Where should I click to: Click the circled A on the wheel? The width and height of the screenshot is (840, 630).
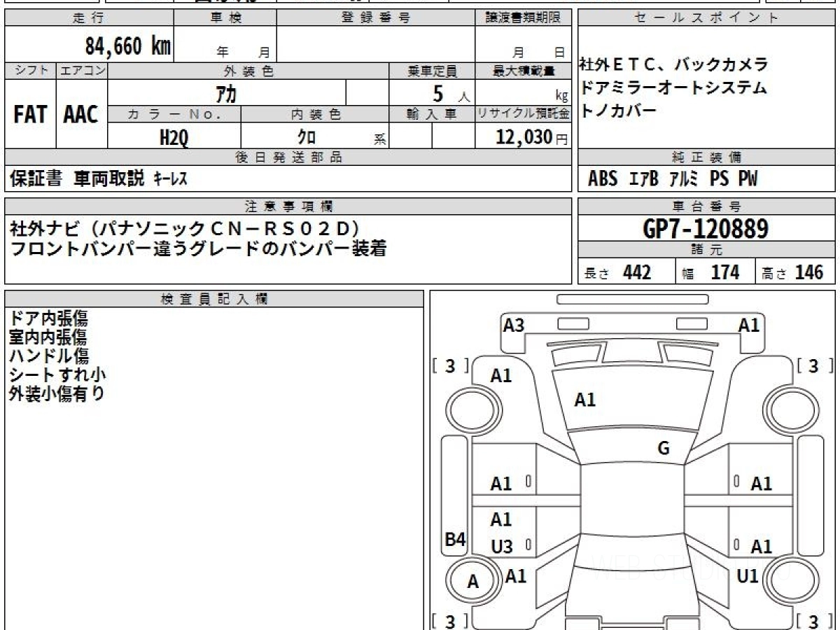pos(473,582)
